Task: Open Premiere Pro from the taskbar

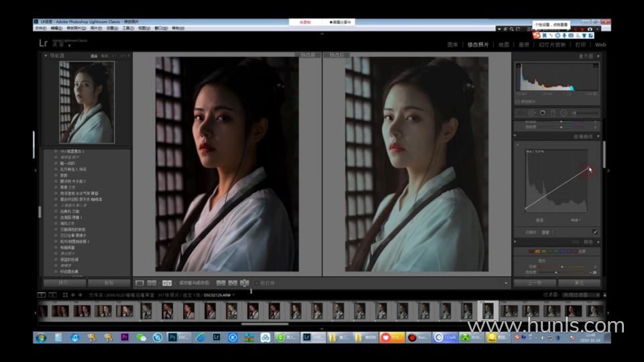Action: [125, 337]
